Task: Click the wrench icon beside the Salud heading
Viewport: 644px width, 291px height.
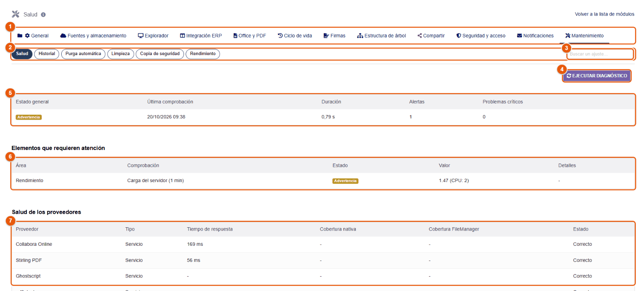Action: (16, 14)
